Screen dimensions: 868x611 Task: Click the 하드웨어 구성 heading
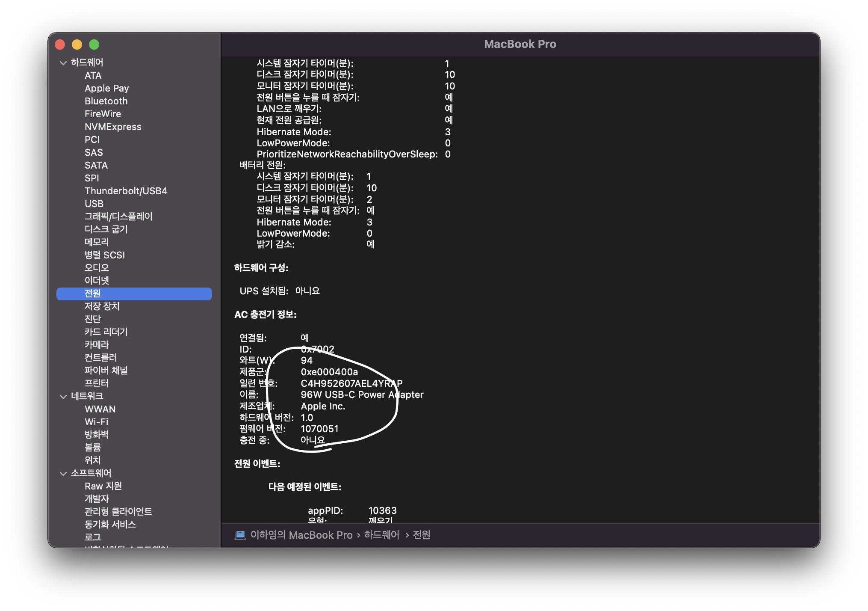(261, 268)
